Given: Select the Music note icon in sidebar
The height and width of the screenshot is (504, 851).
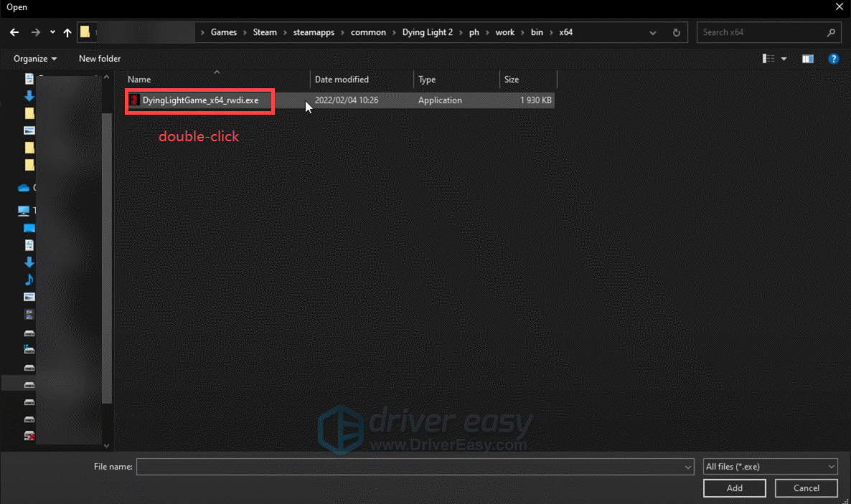Looking at the screenshot, I should pyautogui.click(x=29, y=279).
